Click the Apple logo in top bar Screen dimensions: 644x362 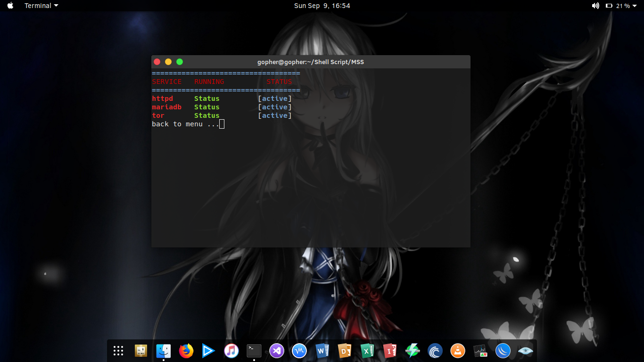click(10, 6)
